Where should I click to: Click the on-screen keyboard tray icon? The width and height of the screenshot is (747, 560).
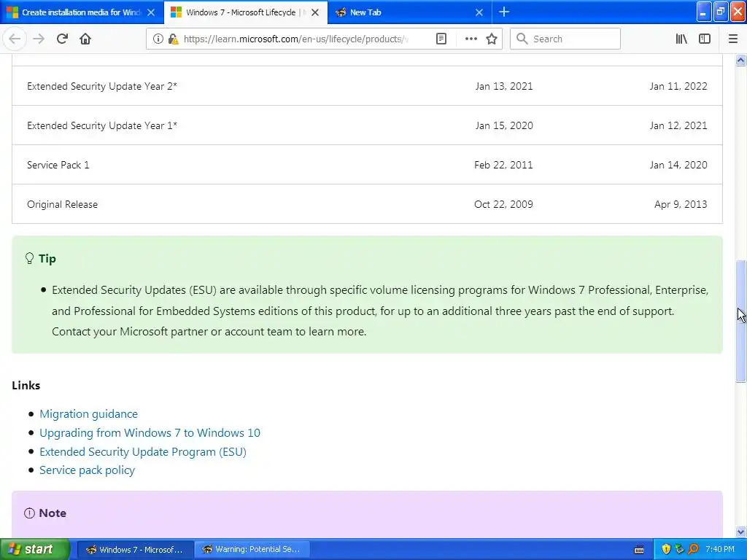[639, 550]
